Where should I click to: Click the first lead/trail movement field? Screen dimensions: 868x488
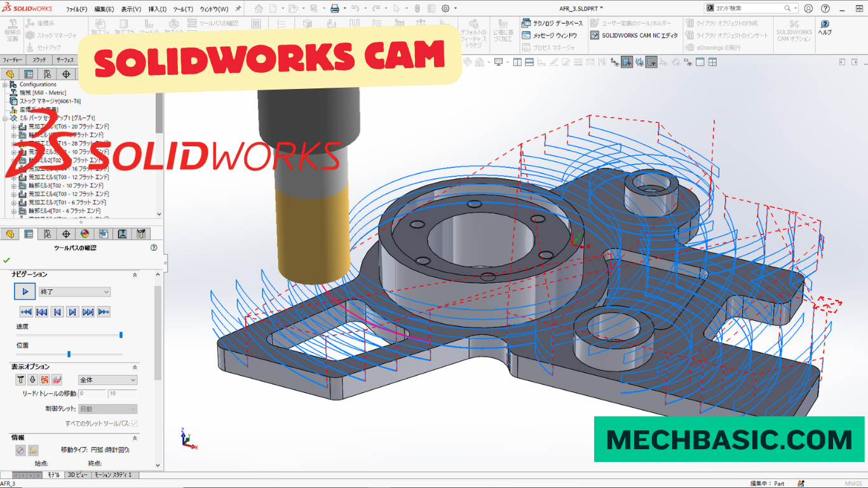[92, 394]
